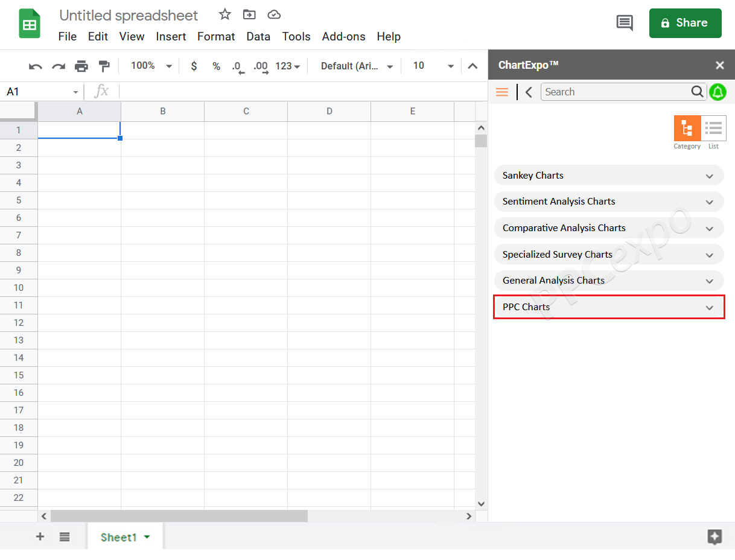The height and width of the screenshot is (560, 735).
Task: Go back in ChartExpo panel
Action: point(529,92)
